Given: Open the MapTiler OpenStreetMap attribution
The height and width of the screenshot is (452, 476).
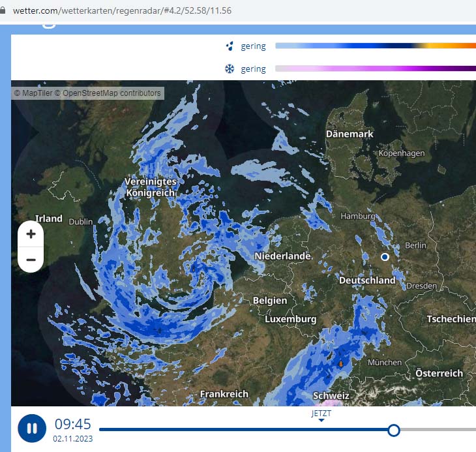Looking at the screenshot, I should pyautogui.click(x=88, y=93).
